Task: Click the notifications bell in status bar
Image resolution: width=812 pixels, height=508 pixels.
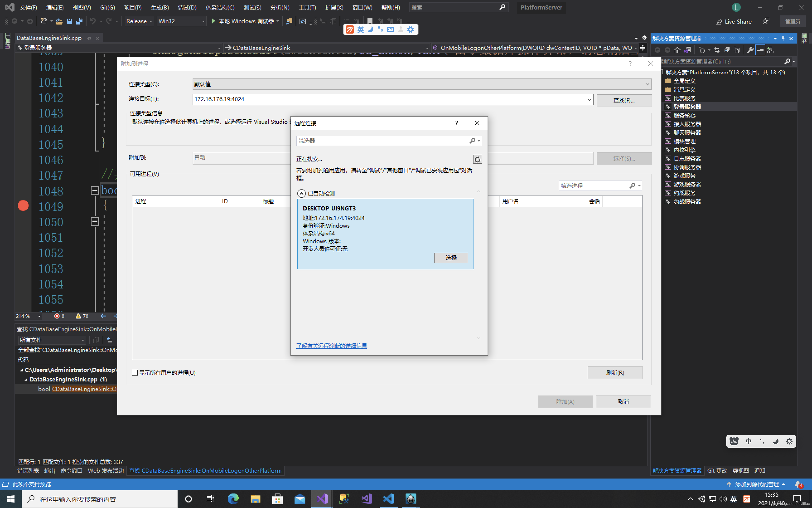Action: pos(798,484)
